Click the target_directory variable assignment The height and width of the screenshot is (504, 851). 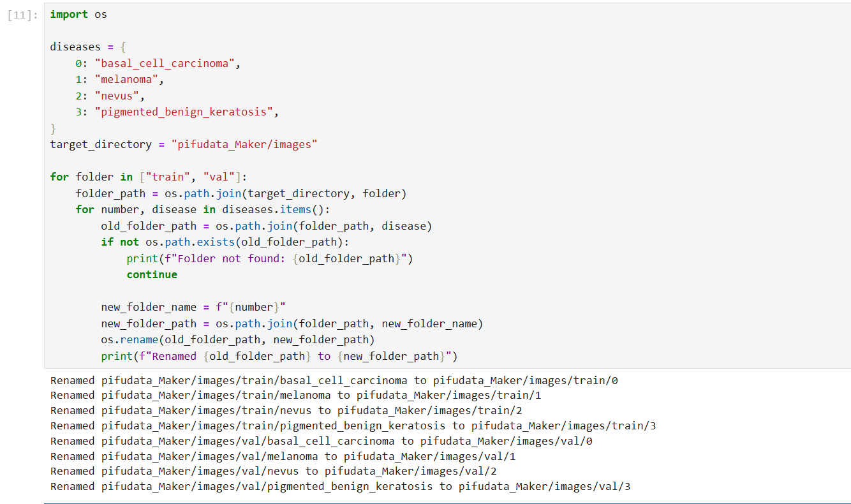coord(101,144)
